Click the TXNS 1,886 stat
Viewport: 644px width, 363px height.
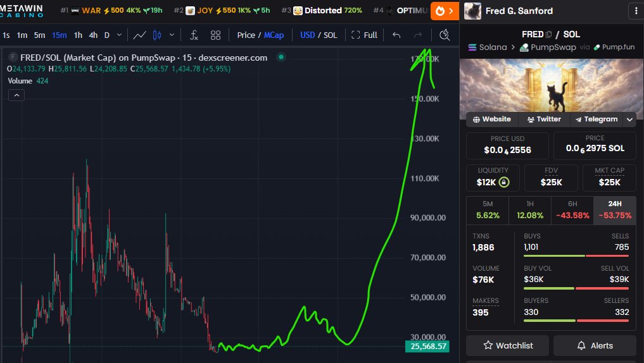coord(483,242)
